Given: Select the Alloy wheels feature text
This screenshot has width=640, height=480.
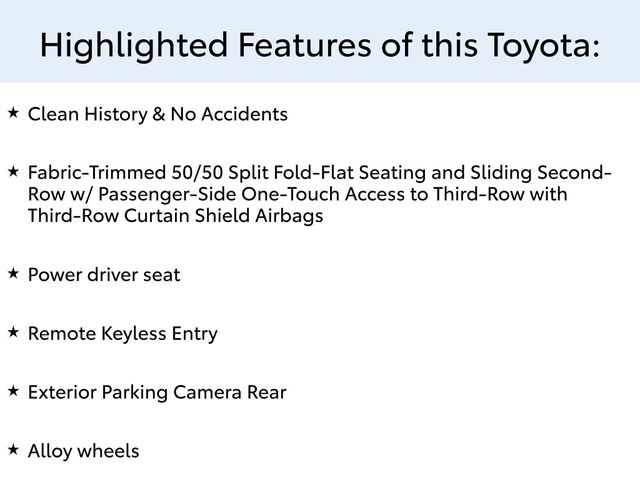Looking at the screenshot, I should pyautogui.click(x=83, y=452).
